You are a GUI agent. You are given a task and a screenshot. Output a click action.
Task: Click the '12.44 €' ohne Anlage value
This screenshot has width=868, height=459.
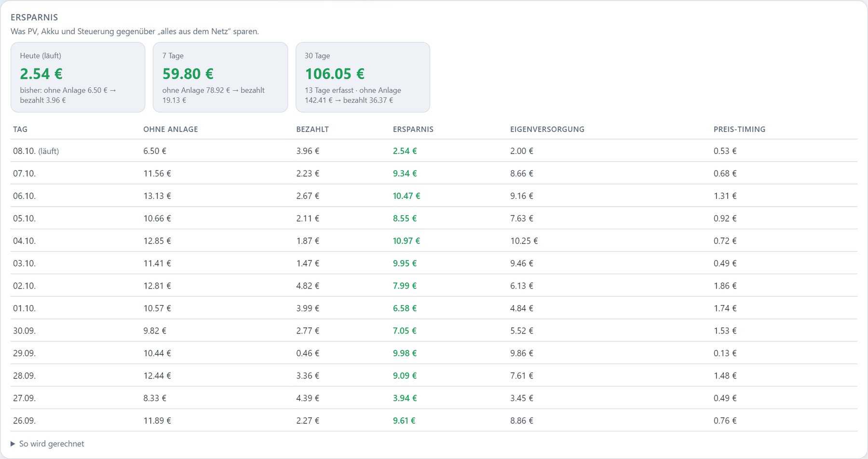point(157,376)
